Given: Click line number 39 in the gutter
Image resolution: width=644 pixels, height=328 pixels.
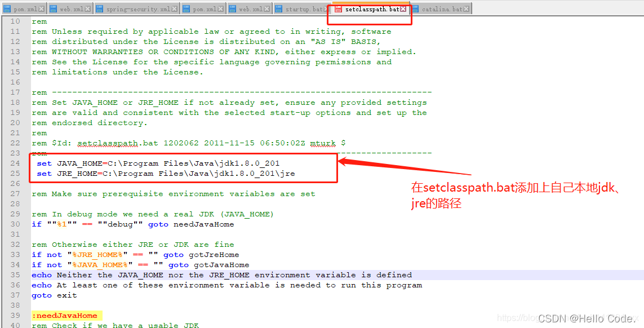Looking at the screenshot, I should [15, 315].
